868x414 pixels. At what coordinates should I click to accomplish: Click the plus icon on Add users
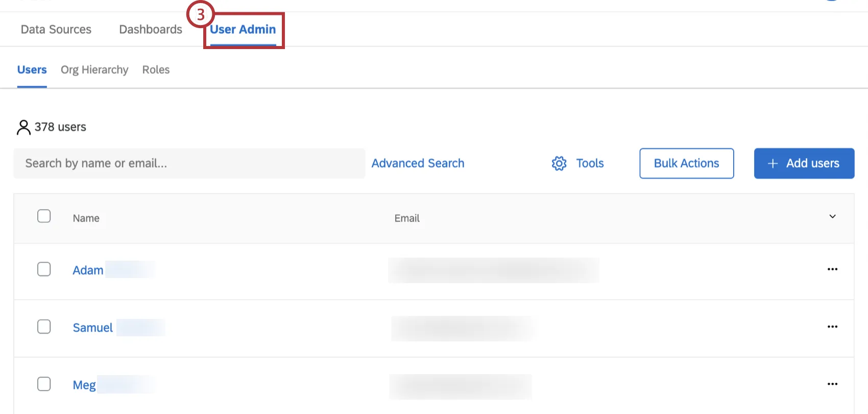[x=773, y=164]
